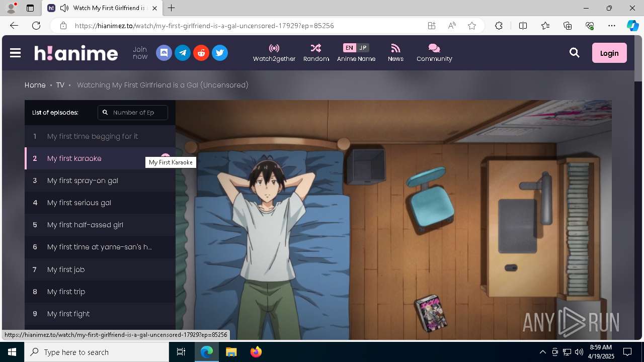Open the browser App available icon
The width and height of the screenshot is (644, 362).
[x=432, y=26]
